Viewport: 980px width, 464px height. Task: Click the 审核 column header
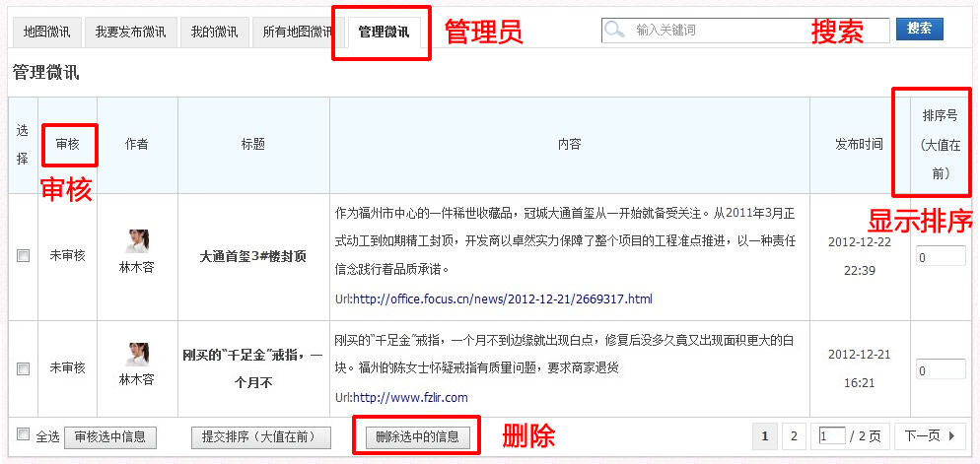[x=67, y=144]
